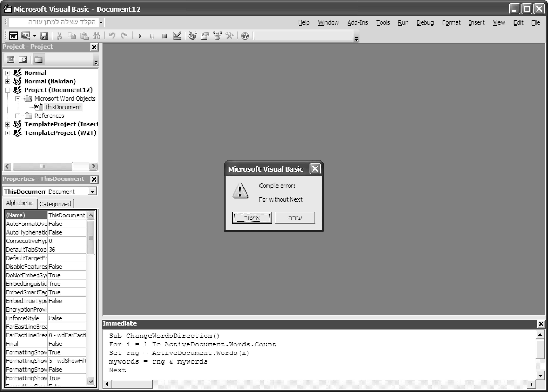Open the Project Explorer toolbar icon

tap(192, 36)
